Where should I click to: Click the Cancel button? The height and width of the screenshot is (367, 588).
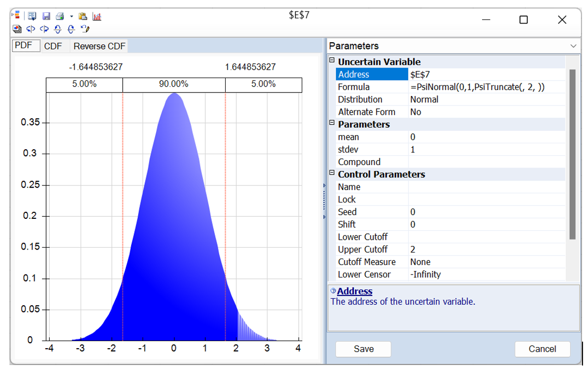pos(542,349)
